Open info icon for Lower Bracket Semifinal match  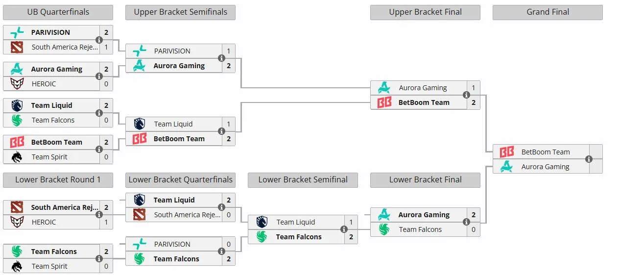point(344,229)
